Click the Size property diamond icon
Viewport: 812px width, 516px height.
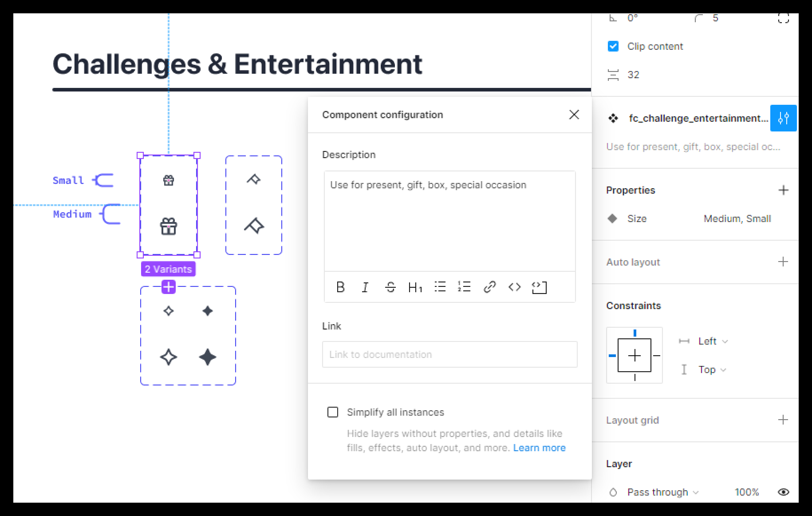tap(612, 218)
